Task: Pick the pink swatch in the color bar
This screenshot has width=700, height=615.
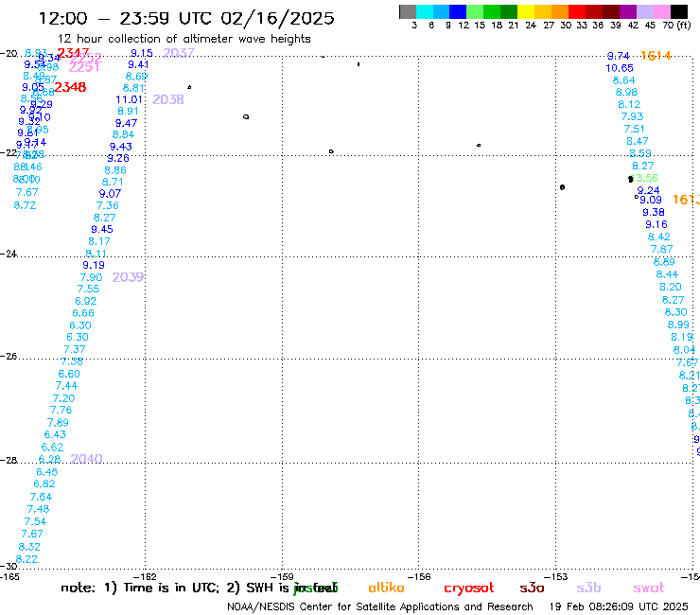Action: (x=662, y=12)
